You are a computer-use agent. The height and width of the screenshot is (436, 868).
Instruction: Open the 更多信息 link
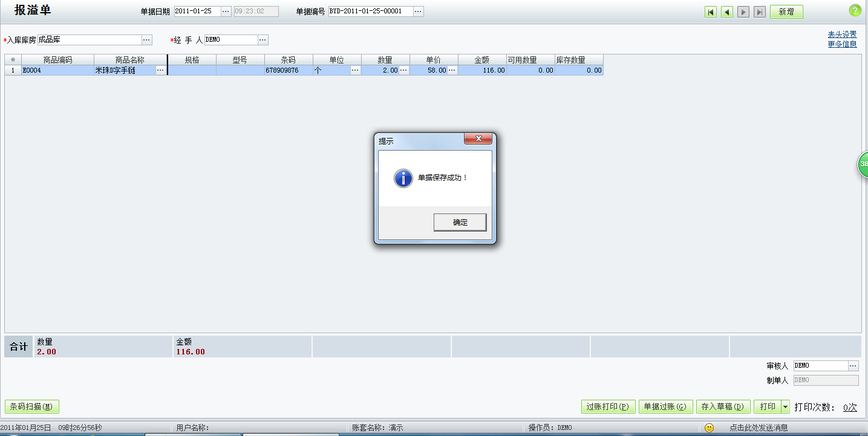click(842, 44)
